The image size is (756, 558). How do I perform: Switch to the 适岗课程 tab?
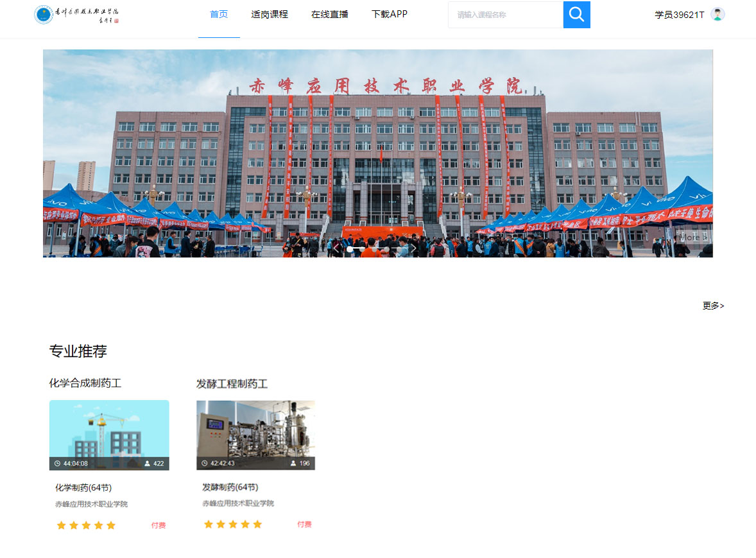270,14
